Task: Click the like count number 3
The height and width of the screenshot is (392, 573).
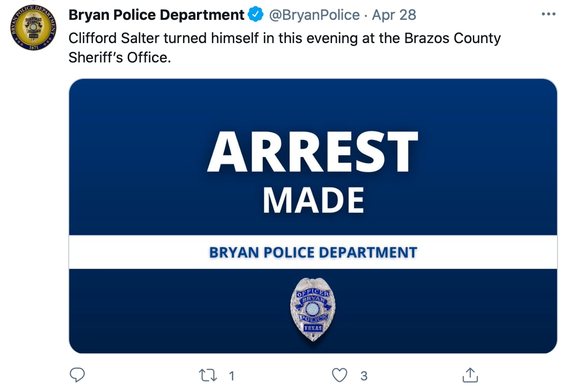Action: (363, 376)
